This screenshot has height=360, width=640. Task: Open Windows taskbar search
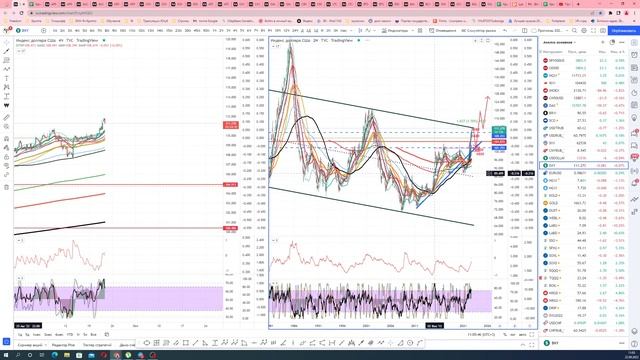(x=18, y=356)
